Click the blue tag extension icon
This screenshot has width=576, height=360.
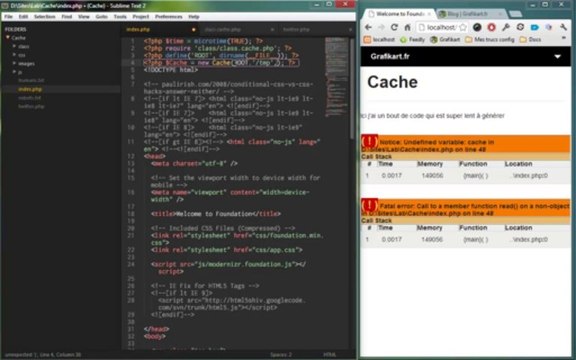click(534, 27)
